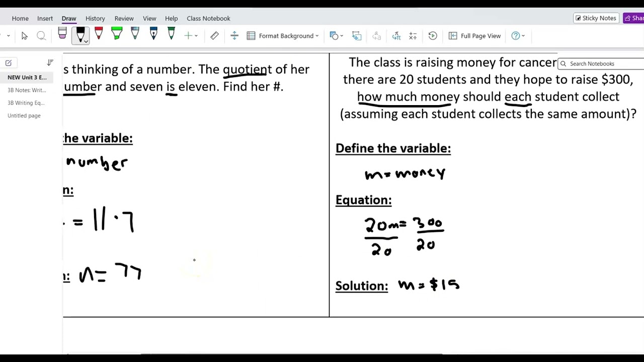Image resolution: width=644 pixels, height=362 pixels.
Task: Select the red pen
Action: tap(99, 34)
